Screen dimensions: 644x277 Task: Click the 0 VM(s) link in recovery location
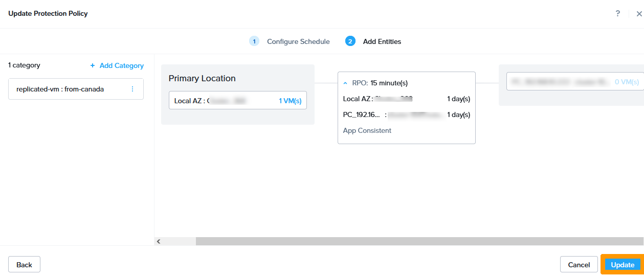coord(626,82)
